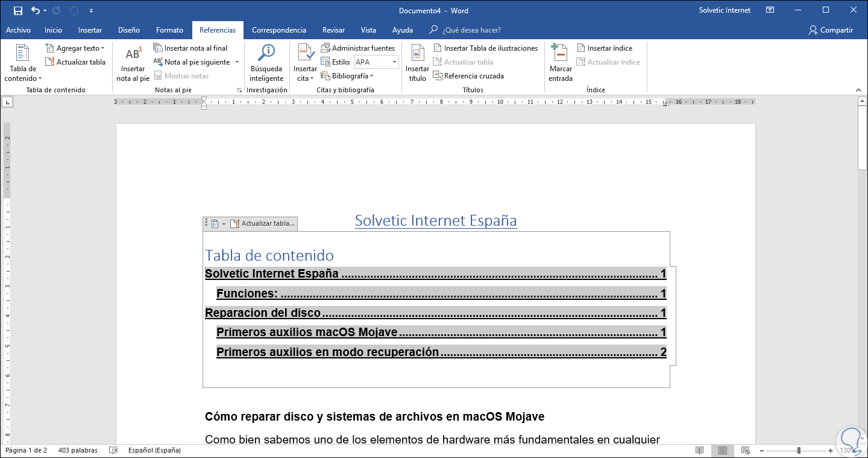Open the Insertar cita menu
The width and height of the screenshot is (868, 458).
click(x=305, y=63)
